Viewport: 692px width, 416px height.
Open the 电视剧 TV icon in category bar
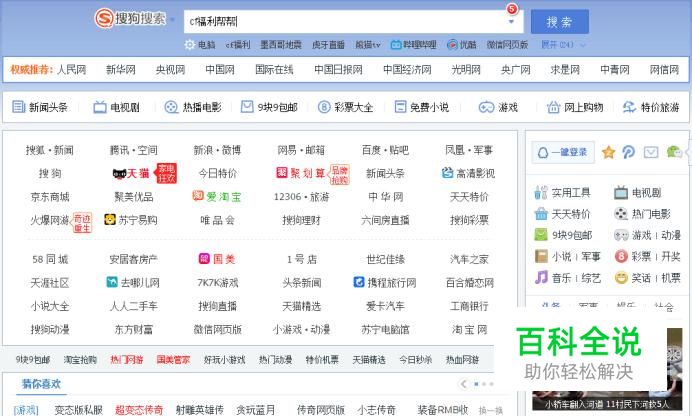100,107
